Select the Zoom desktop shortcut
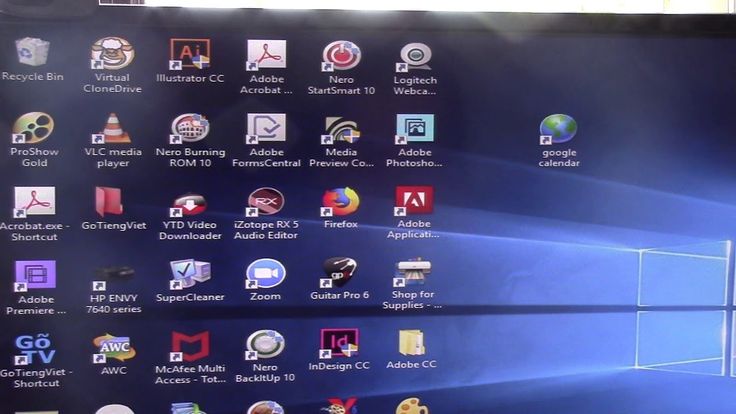The width and height of the screenshot is (736, 414). (265, 274)
